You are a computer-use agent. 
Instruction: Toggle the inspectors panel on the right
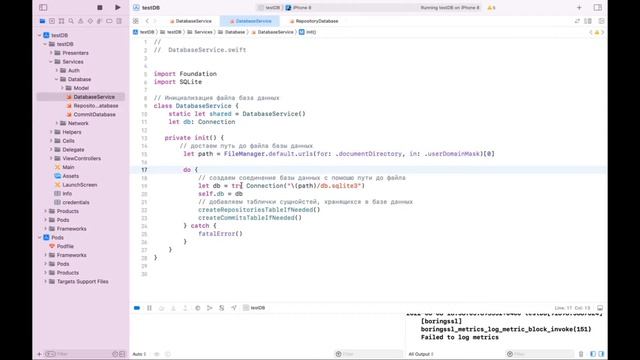pyautogui.click(x=598, y=7)
